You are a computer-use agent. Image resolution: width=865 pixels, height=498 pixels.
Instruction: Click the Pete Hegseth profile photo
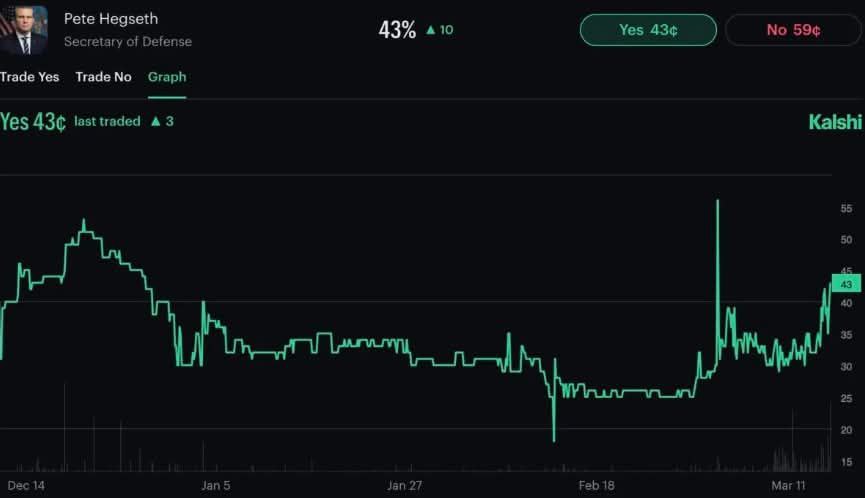click(x=23, y=30)
